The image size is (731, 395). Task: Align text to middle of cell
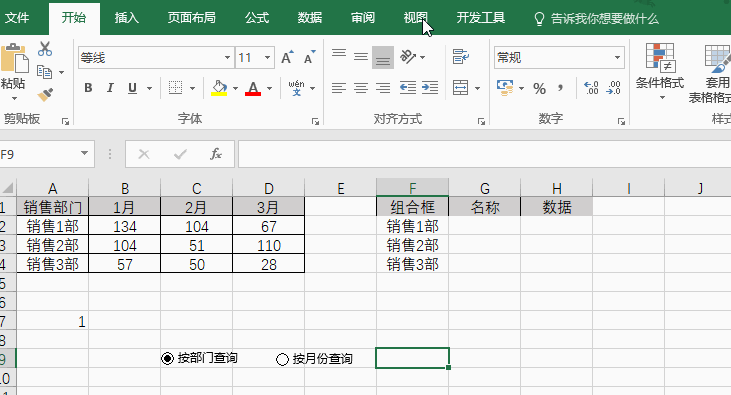click(360, 57)
